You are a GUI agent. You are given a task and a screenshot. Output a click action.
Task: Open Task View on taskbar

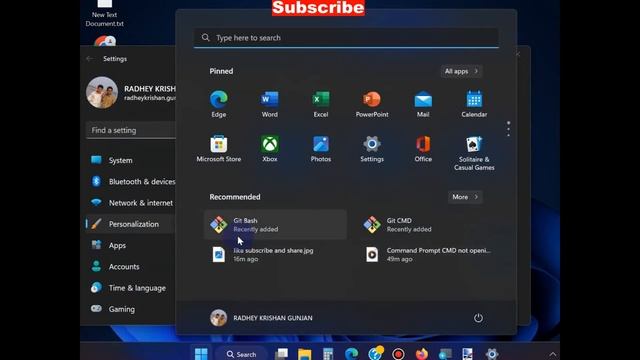pos(281,354)
